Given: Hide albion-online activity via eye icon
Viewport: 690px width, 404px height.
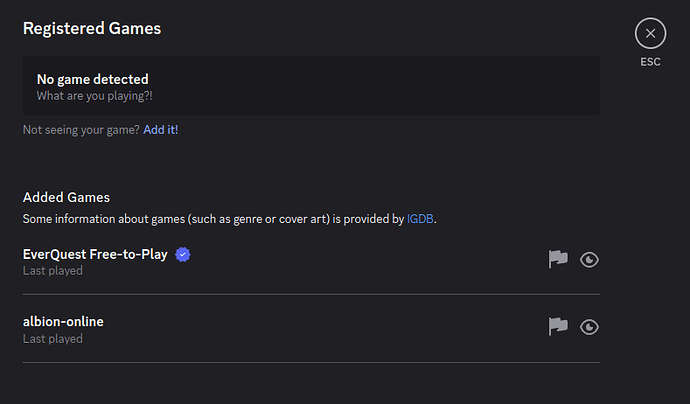Looking at the screenshot, I should [x=589, y=327].
